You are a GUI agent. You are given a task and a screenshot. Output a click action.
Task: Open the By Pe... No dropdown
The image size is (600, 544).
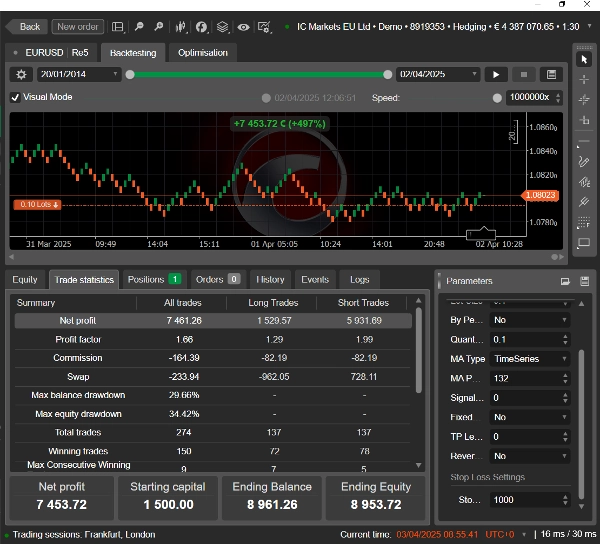coord(530,320)
